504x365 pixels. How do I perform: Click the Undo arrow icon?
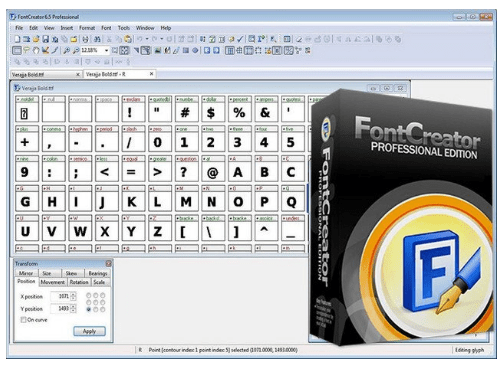pos(140,39)
